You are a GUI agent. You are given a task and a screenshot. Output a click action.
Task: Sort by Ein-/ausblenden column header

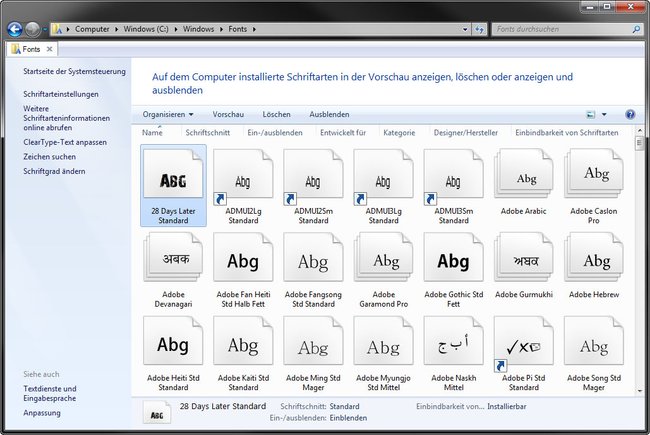click(275, 133)
